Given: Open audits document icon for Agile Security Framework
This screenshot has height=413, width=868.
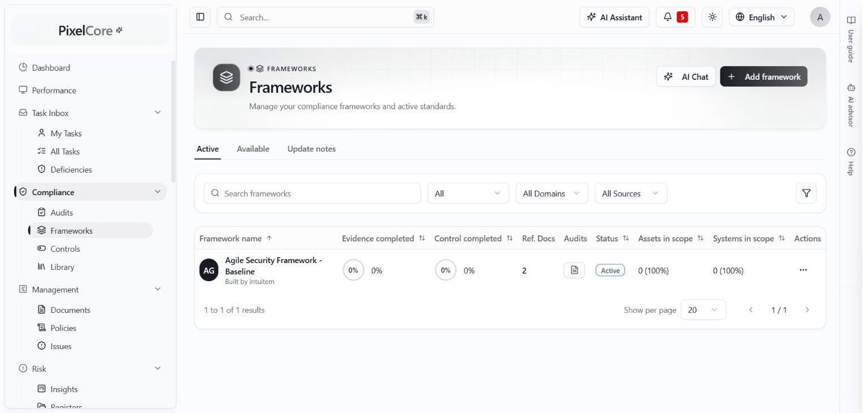Looking at the screenshot, I should click(x=574, y=270).
